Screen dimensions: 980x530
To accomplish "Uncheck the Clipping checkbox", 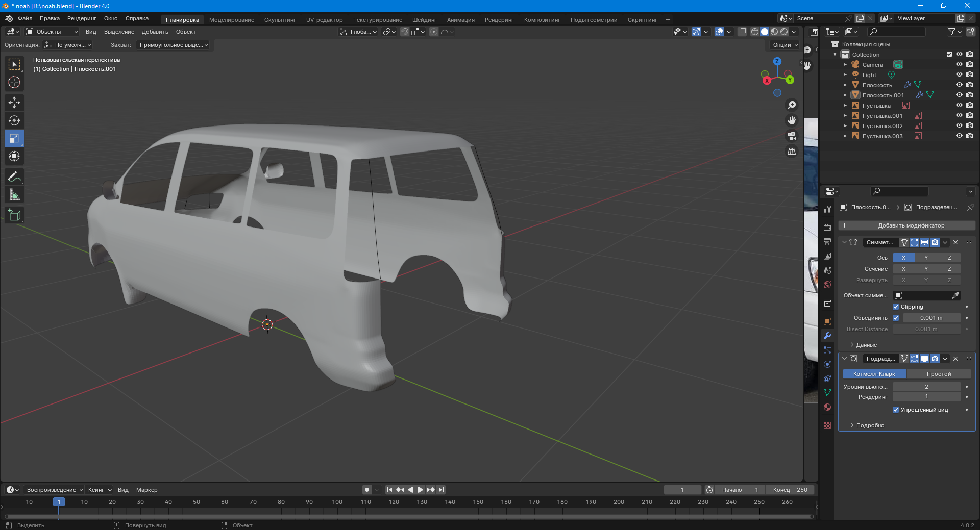I will (x=896, y=307).
